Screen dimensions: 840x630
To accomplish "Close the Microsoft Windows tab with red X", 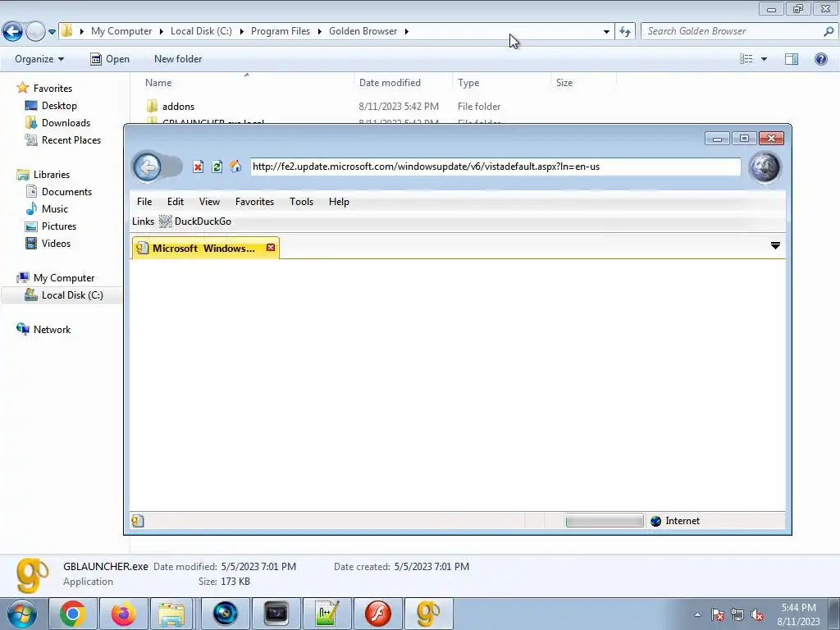I will pos(271,248).
